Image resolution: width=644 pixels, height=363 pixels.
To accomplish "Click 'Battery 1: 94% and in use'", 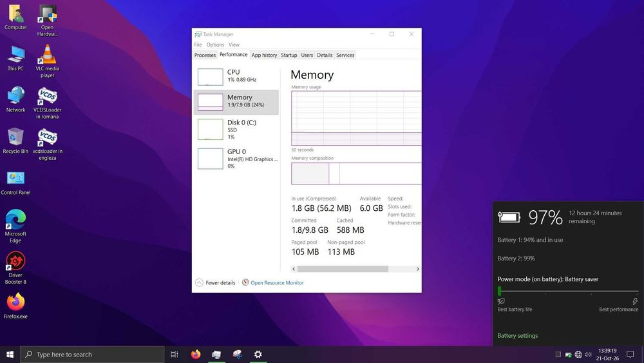I will [x=530, y=240].
